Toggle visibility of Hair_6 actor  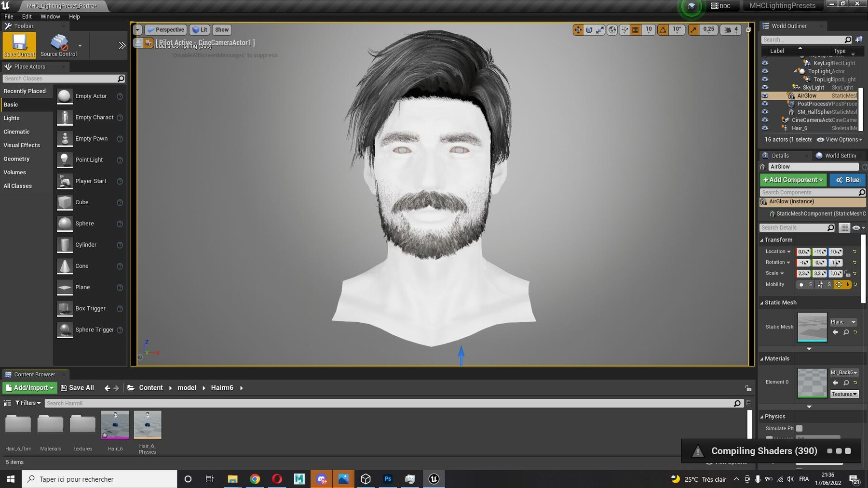(x=765, y=128)
